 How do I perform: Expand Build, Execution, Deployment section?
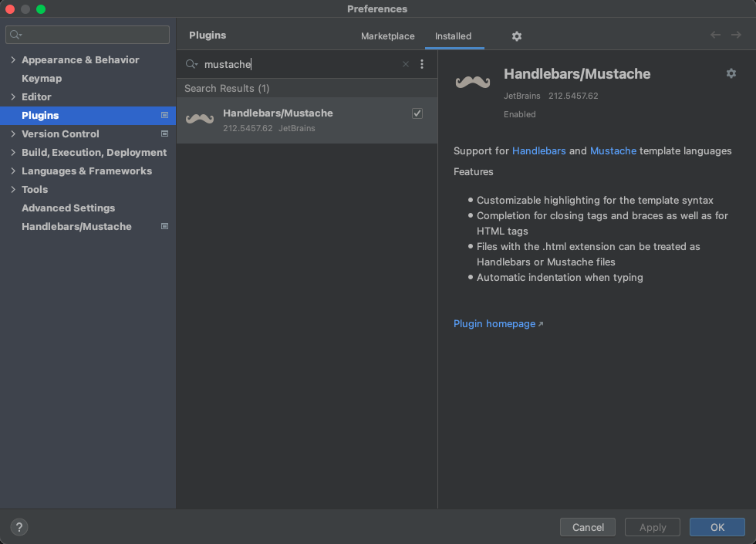coord(13,153)
